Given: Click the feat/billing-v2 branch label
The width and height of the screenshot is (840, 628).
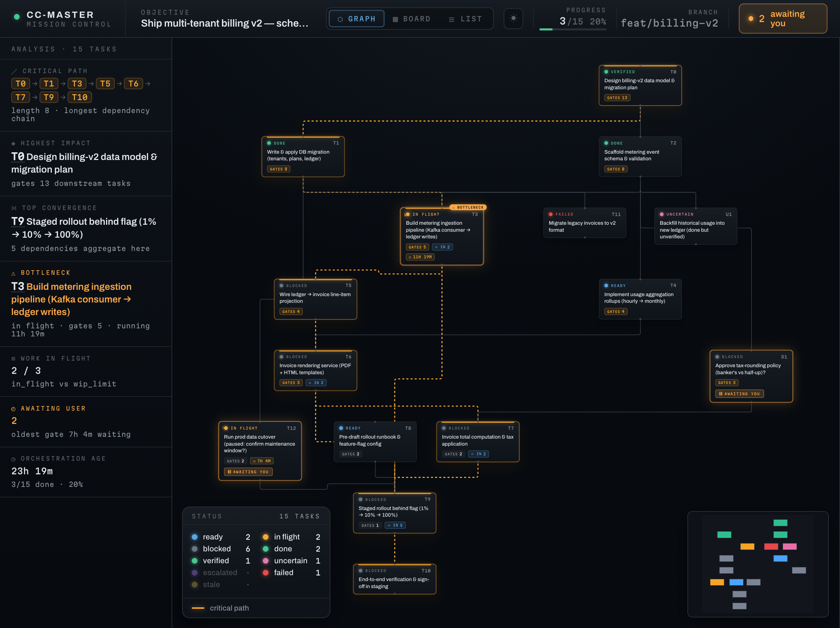Looking at the screenshot, I should point(670,23).
